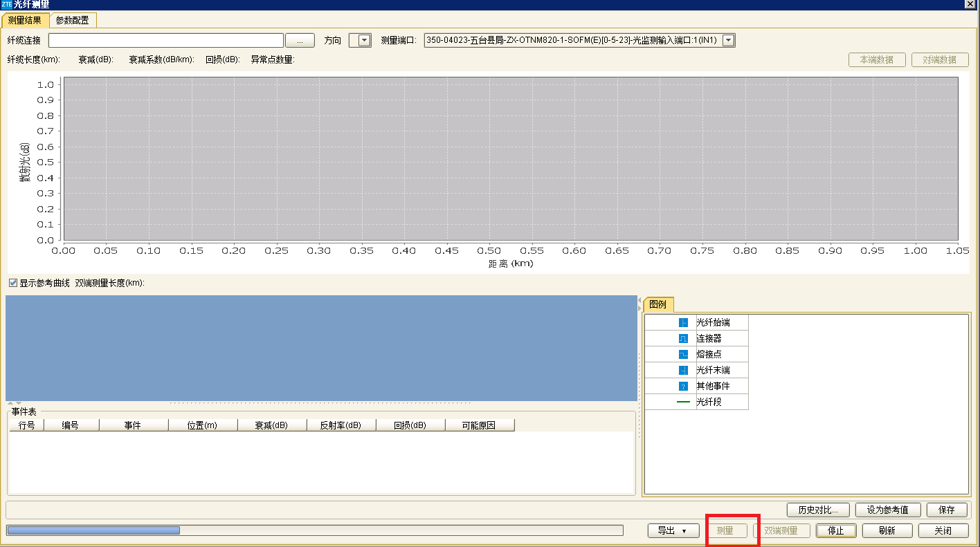The image size is (980, 547).
Task: Click the 异常点数量 label
Action: point(273,59)
